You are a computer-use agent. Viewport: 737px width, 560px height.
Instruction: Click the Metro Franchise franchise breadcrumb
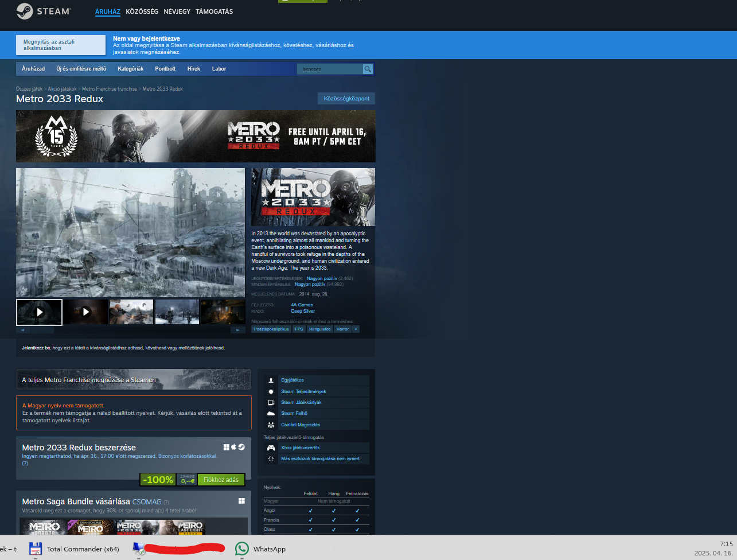pos(110,89)
